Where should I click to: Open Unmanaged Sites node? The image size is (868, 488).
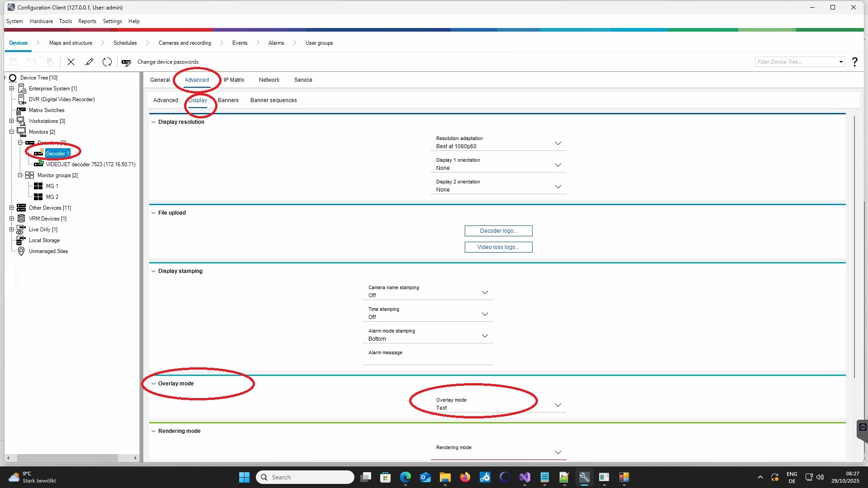point(48,251)
